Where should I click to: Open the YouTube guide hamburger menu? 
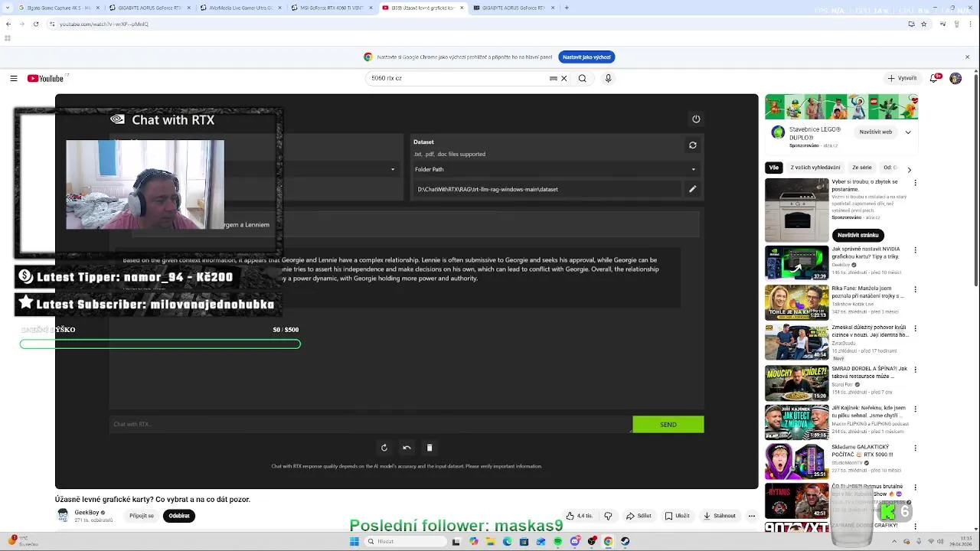tap(14, 78)
